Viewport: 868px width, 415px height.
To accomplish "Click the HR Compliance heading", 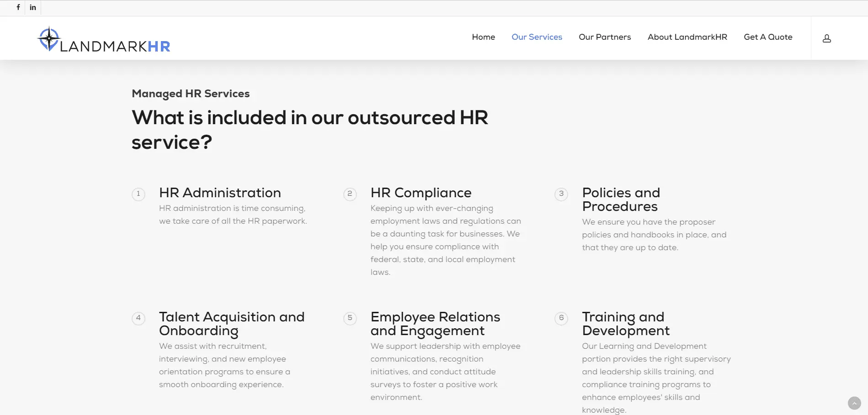I will click(x=421, y=193).
